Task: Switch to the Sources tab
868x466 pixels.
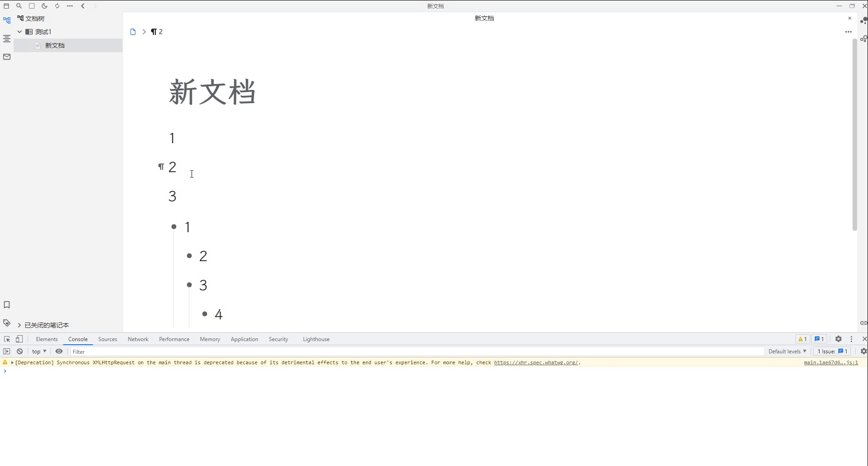Action: (x=107, y=339)
